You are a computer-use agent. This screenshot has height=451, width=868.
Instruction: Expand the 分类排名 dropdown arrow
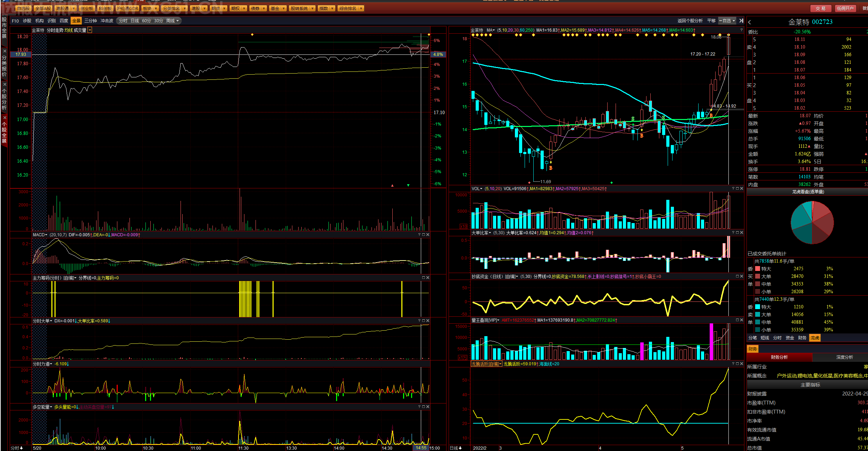point(184,8)
